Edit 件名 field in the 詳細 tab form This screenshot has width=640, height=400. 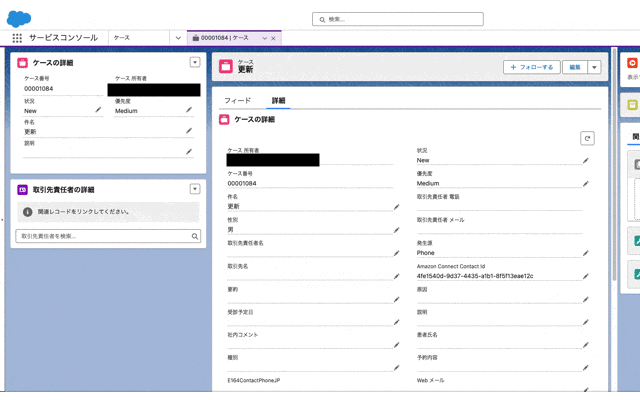(396, 207)
